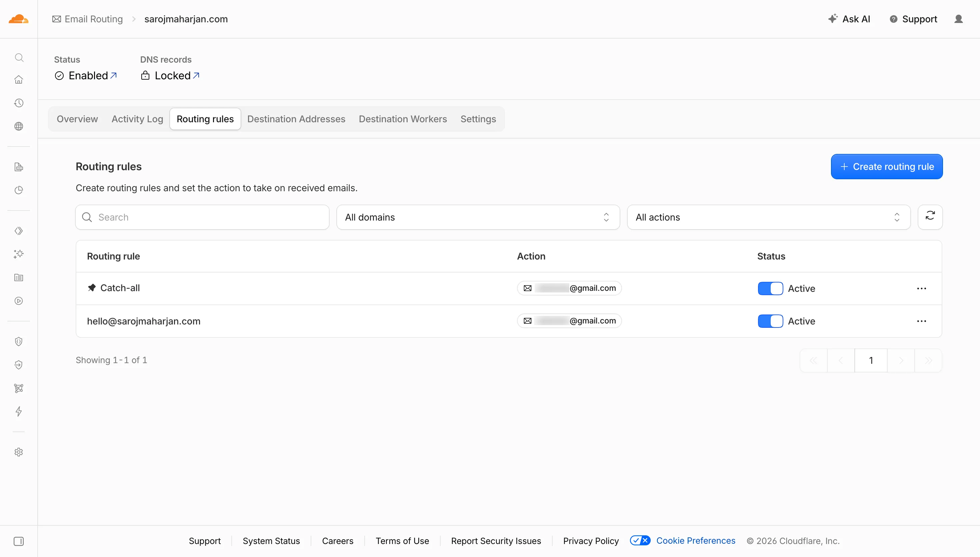980x557 pixels.
Task: Open pie chart analytics icon in sidebar
Action: point(19,190)
